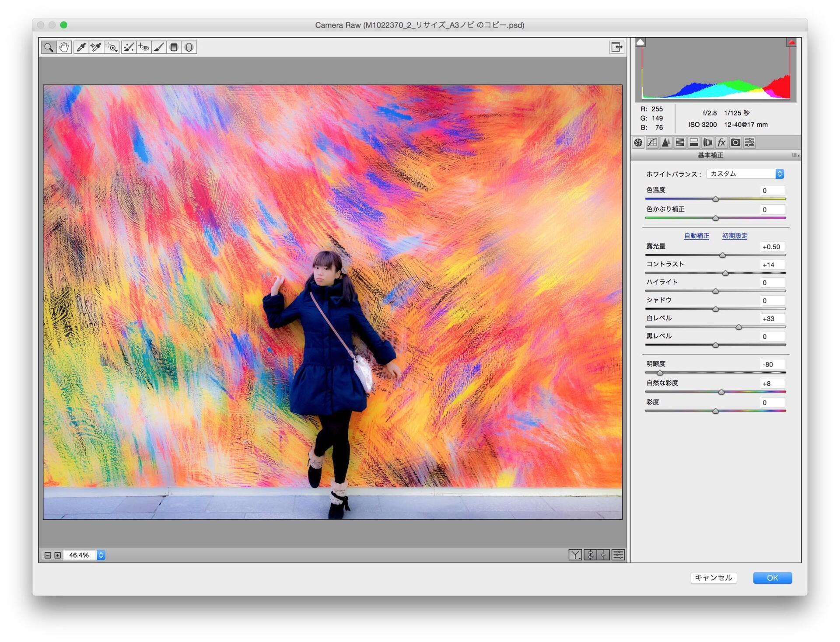Adjust the 自然な彩度 vibrance slider
This screenshot has height=642, width=840.
[721, 392]
